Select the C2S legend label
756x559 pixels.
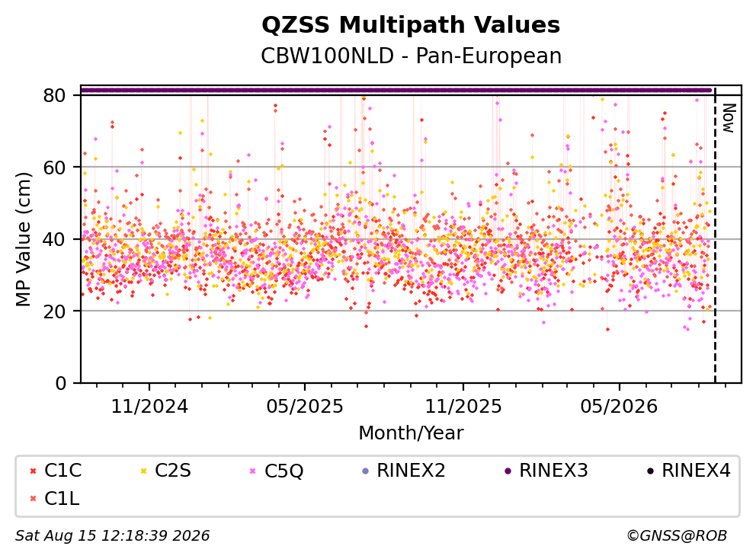pos(172,471)
